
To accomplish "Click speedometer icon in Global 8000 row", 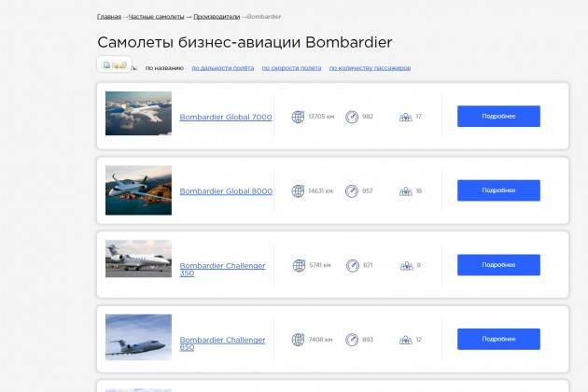I will point(352,191).
